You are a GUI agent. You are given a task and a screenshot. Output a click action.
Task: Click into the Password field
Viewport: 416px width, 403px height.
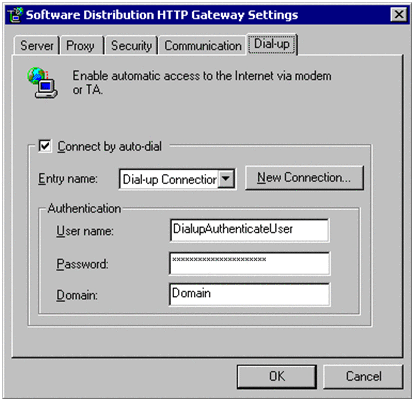click(249, 263)
